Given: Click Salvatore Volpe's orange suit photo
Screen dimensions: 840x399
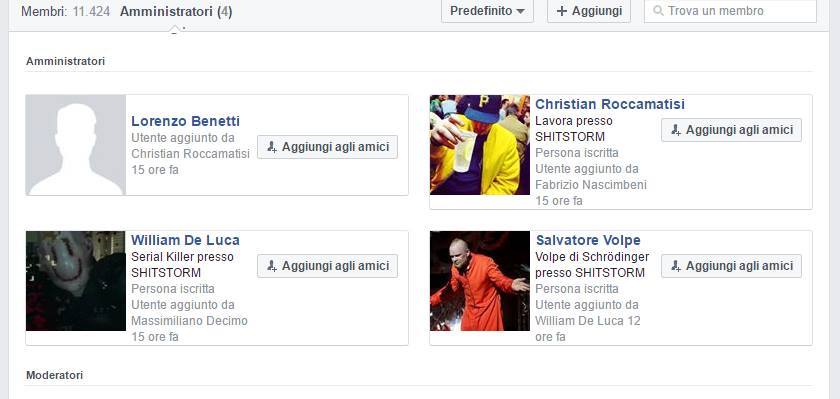Looking at the screenshot, I should click(480, 281).
